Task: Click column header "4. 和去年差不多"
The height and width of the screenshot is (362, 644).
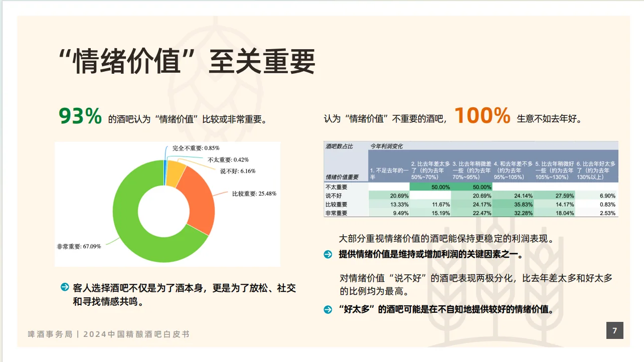Action: coord(513,170)
